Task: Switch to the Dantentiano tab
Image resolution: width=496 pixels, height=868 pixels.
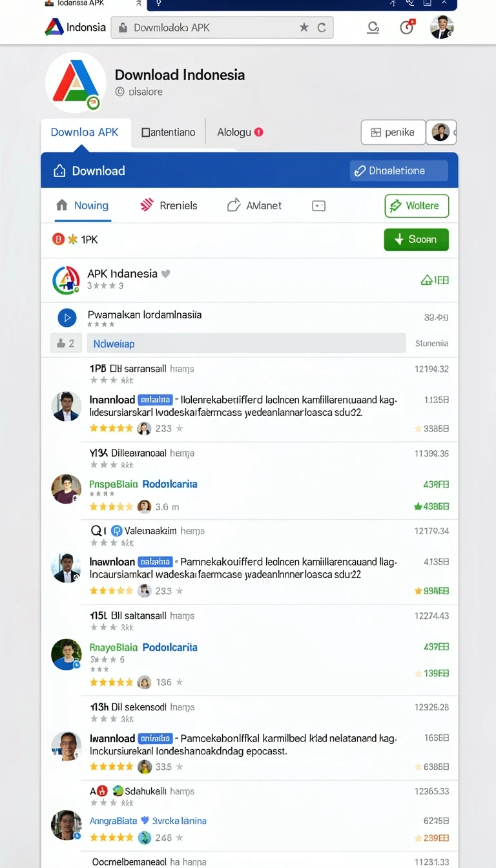Action: click(168, 132)
